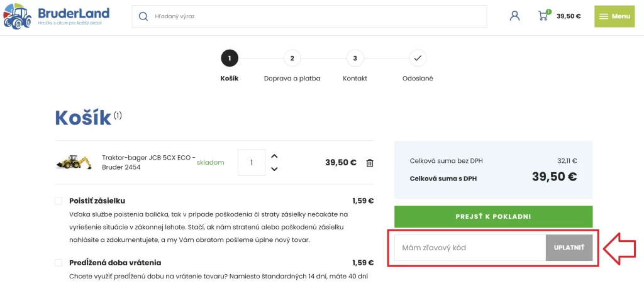Decrease quantity with the down arrow
Viewport: 644px width, 286px height.
275,169
